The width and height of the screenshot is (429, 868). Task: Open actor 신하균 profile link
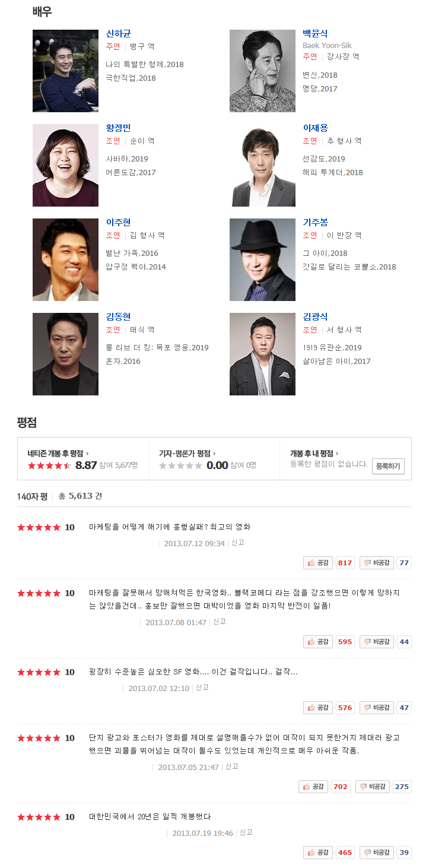click(119, 33)
